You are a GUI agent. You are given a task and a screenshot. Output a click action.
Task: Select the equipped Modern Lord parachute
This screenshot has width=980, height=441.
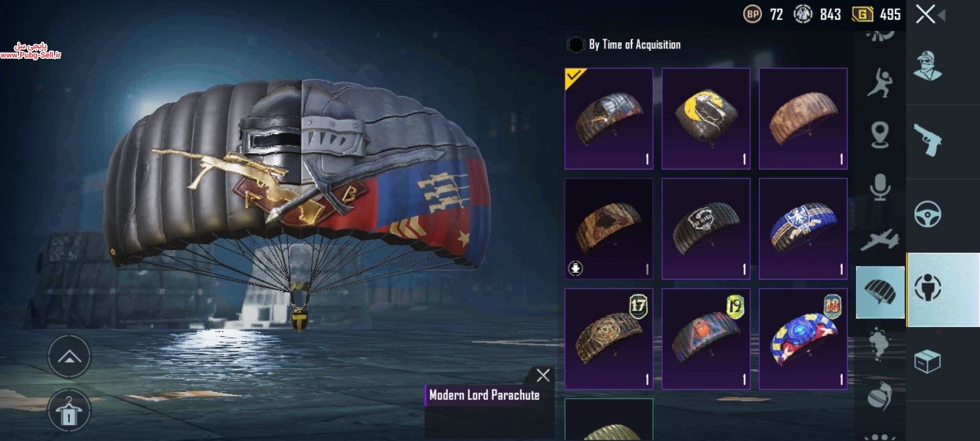click(609, 118)
